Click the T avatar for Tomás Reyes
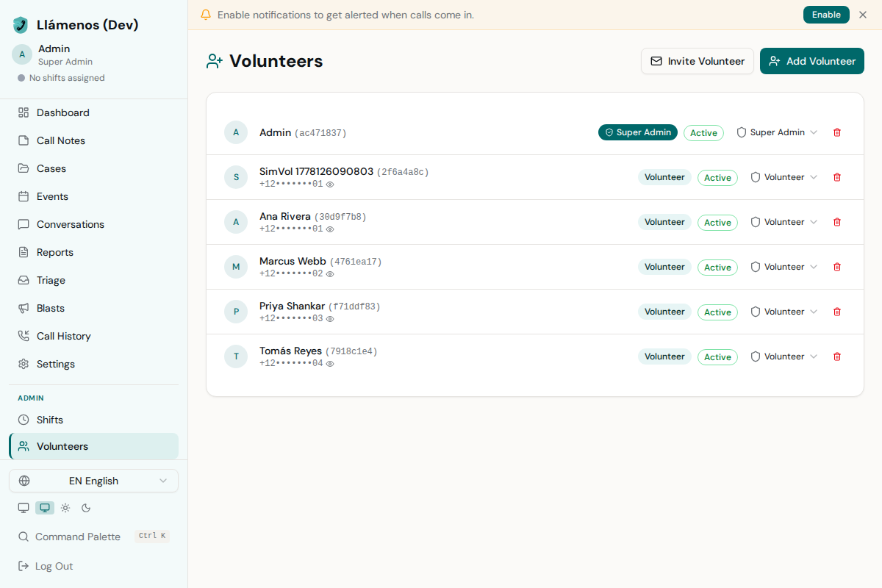This screenshot has height=588, width=882. (x=236, y=356)
